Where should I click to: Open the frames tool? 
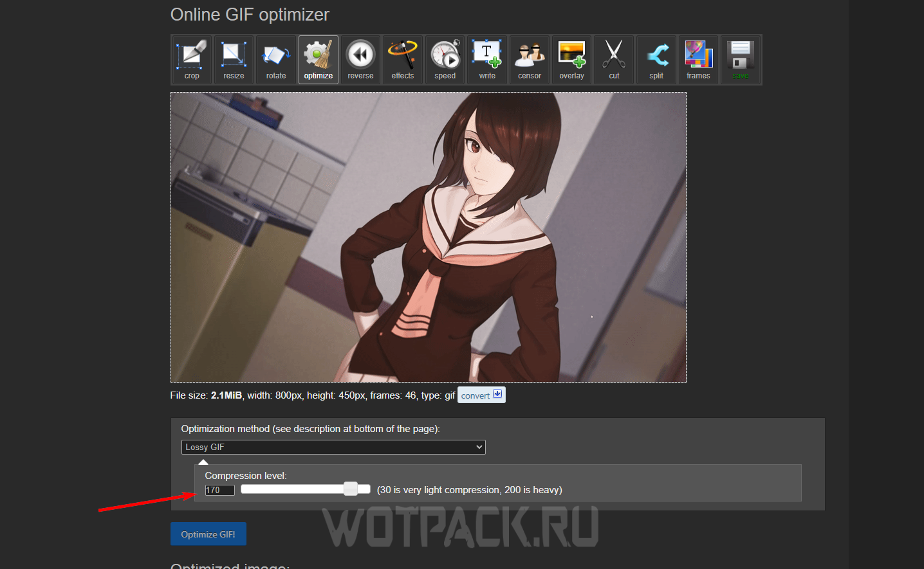[698, 60]
